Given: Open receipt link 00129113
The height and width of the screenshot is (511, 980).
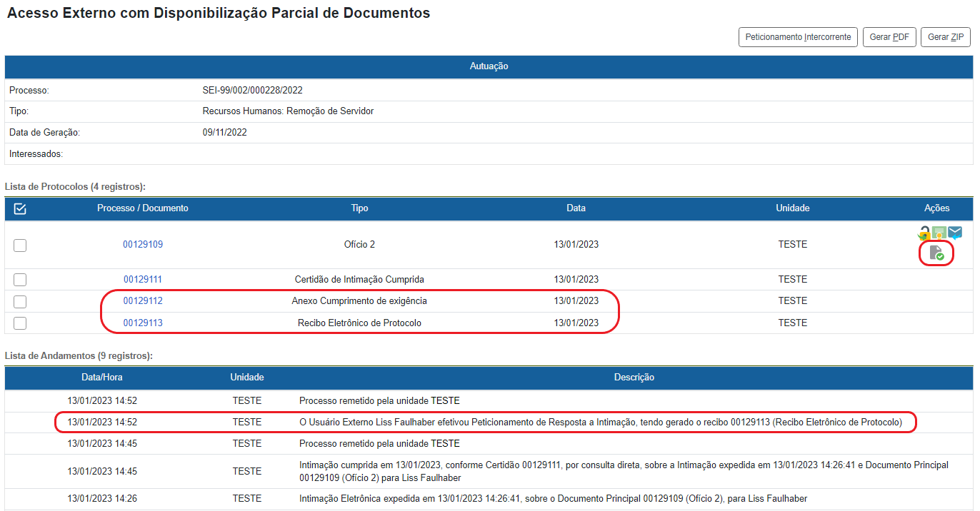Looking at the screenshot, I should click(x=143, y=323).
